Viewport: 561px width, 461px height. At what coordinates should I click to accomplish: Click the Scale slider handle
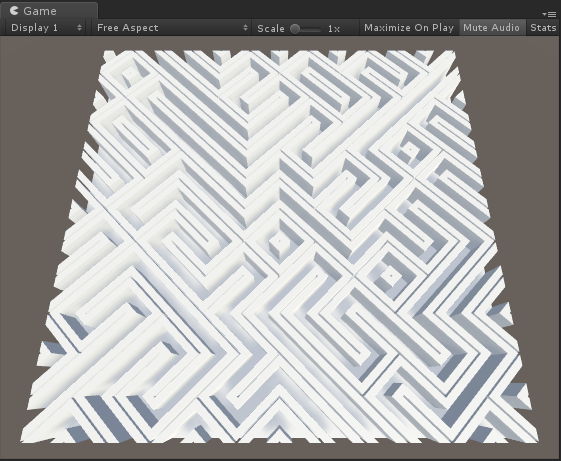[295, 29]
